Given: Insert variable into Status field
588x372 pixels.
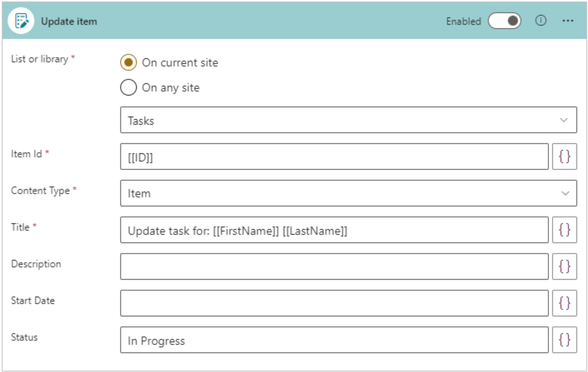Looking at the screenshot, I should coord(564,340).
